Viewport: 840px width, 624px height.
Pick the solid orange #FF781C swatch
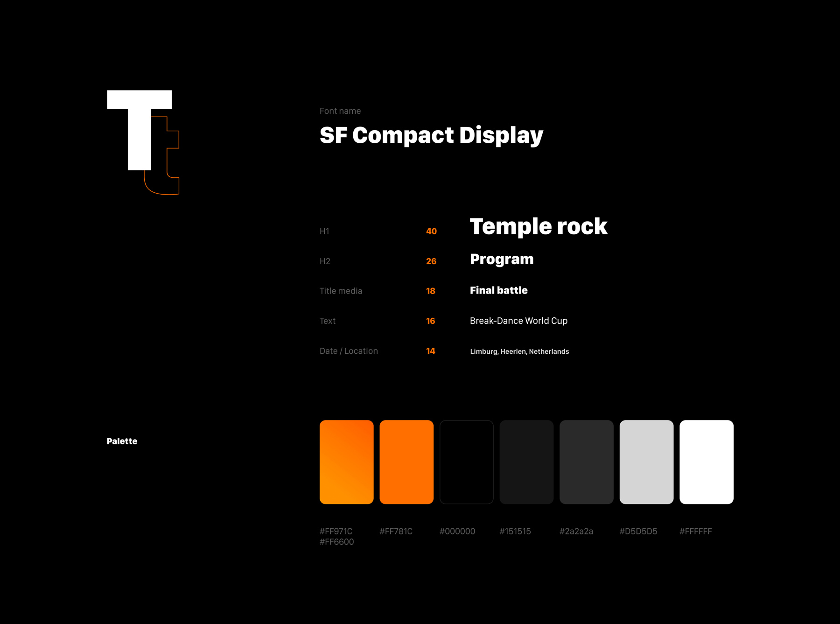coord(406,462)
